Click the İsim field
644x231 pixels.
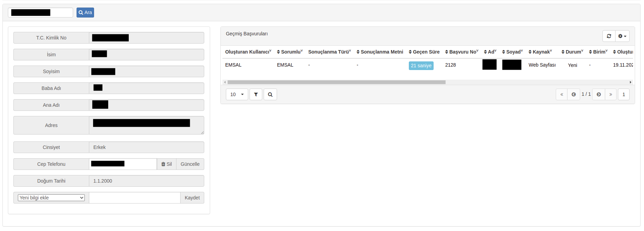pyautogui.click(x=147, y=55)
